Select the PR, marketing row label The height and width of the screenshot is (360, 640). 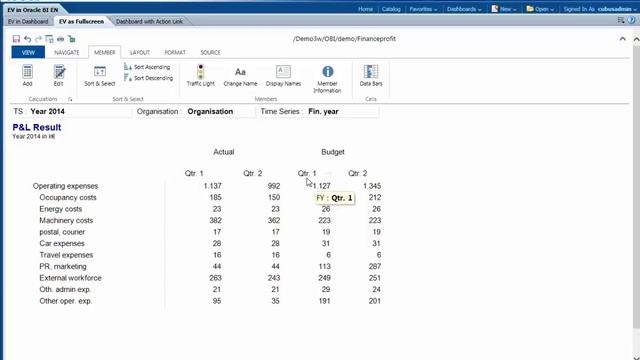click(x=63, y=267)
